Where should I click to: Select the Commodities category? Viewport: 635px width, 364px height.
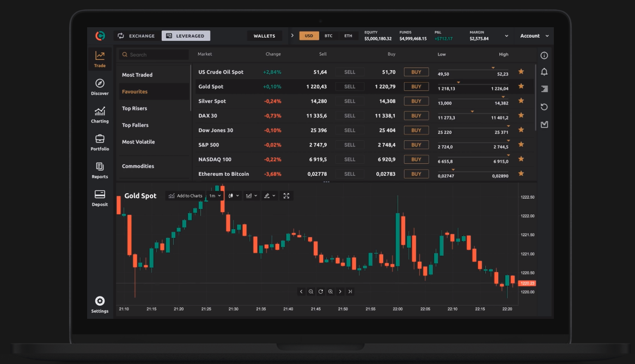click(x=154, y=166)
